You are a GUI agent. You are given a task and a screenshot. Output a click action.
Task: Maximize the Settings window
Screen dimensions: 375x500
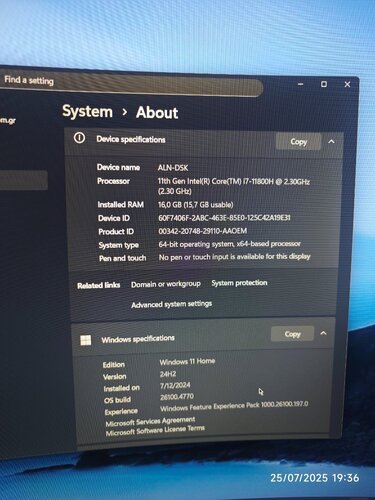point(324,84)
